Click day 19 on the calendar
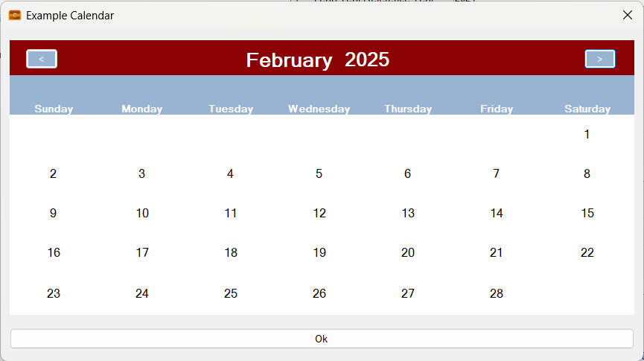 coord(319,253)
